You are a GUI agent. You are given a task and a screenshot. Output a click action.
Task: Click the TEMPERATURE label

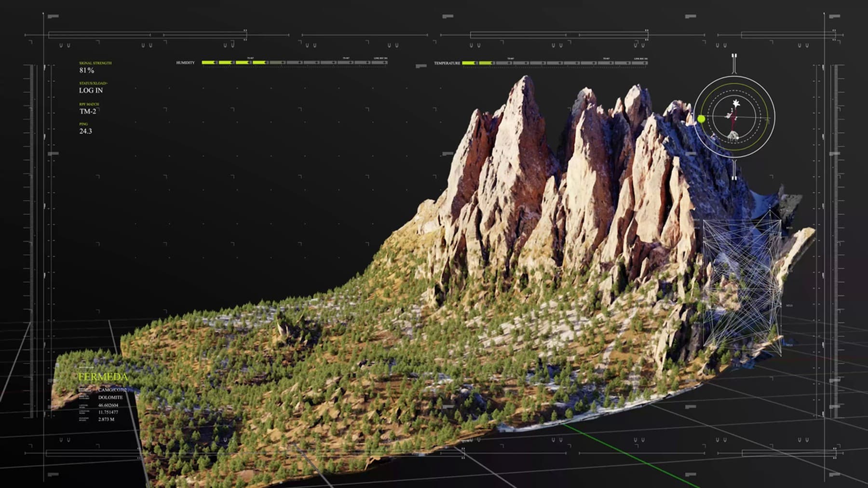[447, 63]
